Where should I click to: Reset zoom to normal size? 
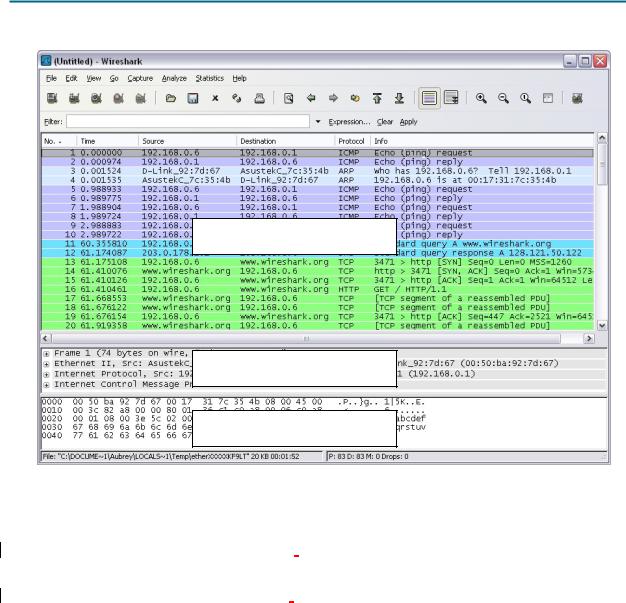pos(525,98)
